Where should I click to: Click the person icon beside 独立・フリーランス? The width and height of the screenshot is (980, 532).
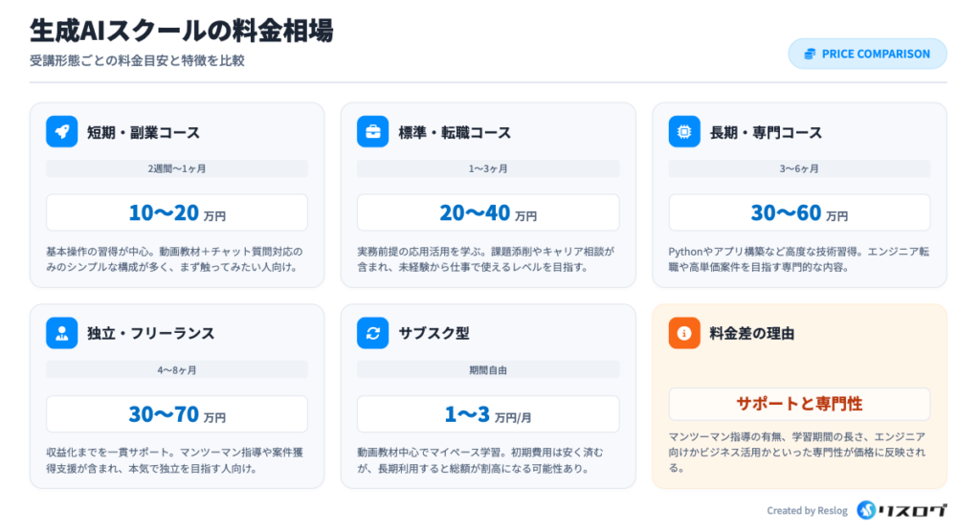click(61, 333)
